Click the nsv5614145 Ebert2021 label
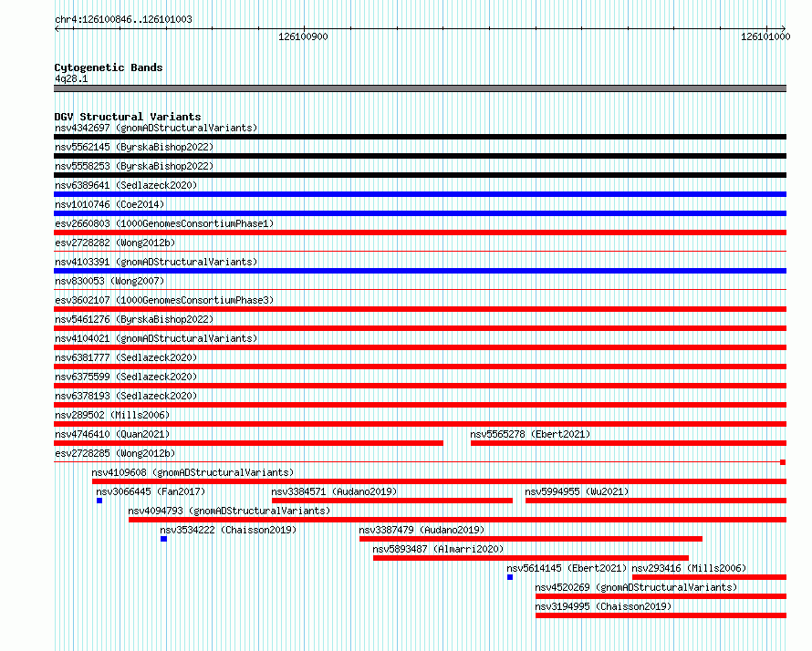812x651 pixels. [x=567, y=568]
